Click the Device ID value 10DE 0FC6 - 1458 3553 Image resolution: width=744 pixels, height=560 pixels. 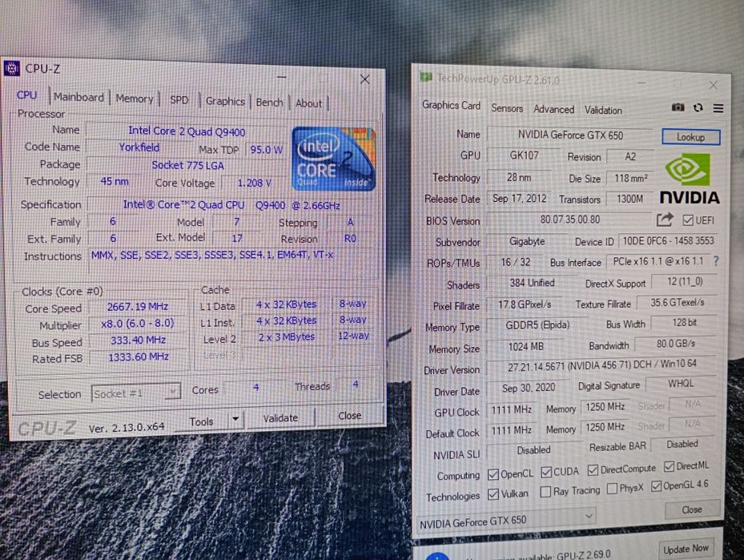pyautogui.click(x=668, y=240)
